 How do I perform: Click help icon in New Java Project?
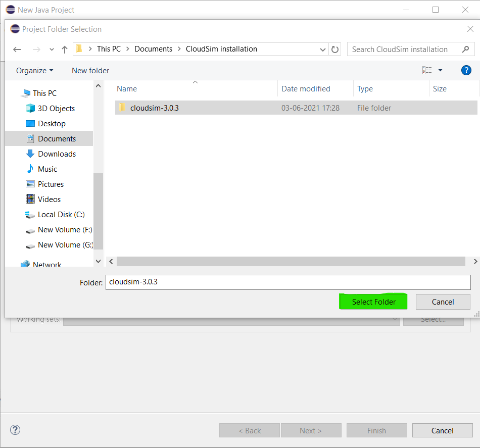[x=15, y=430]
